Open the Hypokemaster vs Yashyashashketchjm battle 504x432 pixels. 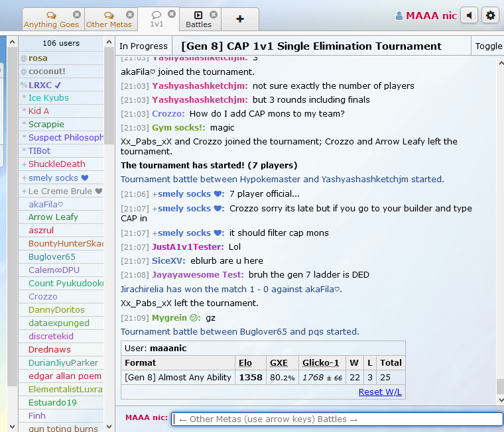[x=283, y=179]
